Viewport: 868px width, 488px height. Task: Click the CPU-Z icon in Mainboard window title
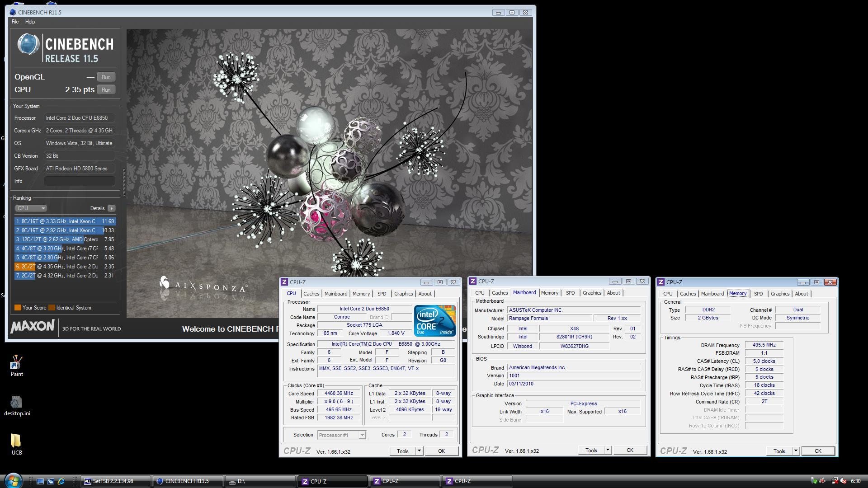click(x=473, y=282)
